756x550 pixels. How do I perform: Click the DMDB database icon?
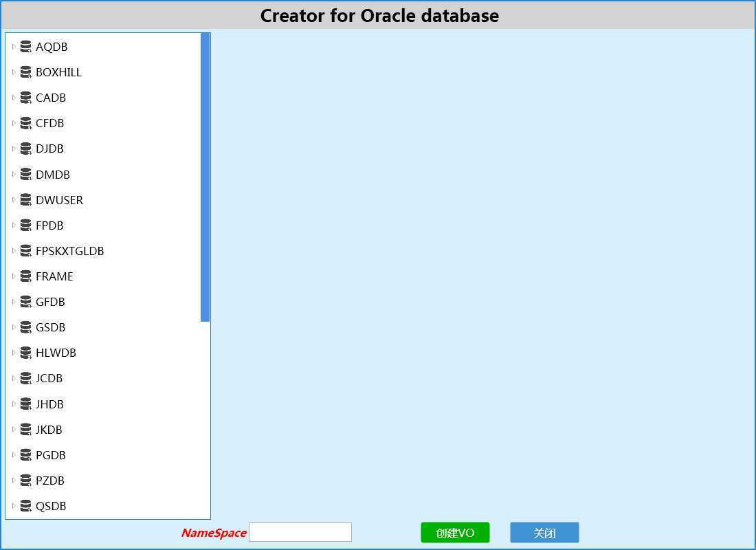[25, 175]
